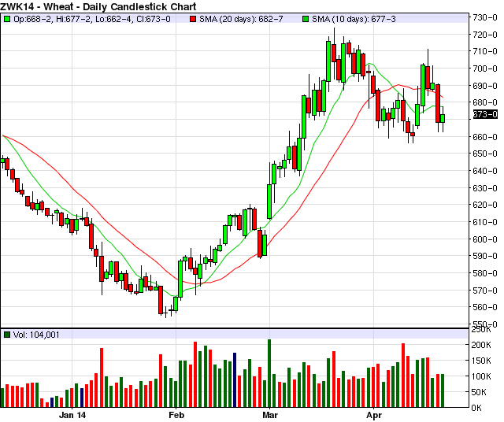Click the 560-0 price axis label
Screen dimensions: 504x422
pos(485,307)
